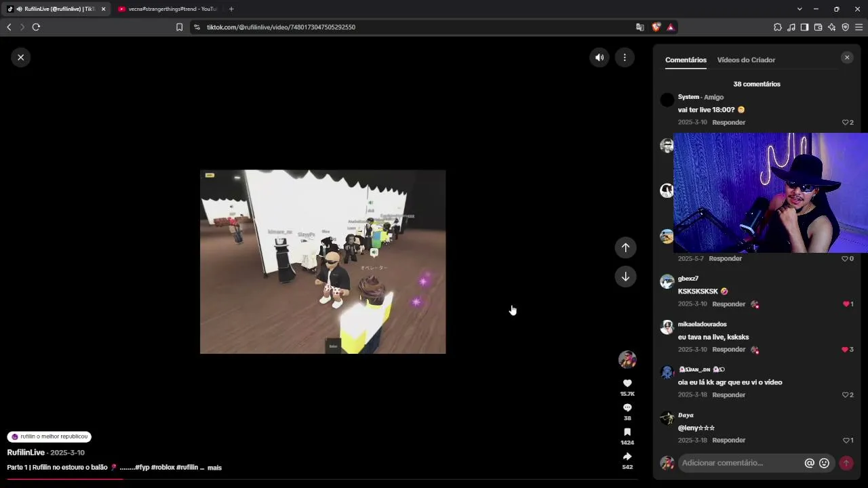The image size is (868, 488).
Task: Select the TikTok address bar URL
Action: point(281,27)
